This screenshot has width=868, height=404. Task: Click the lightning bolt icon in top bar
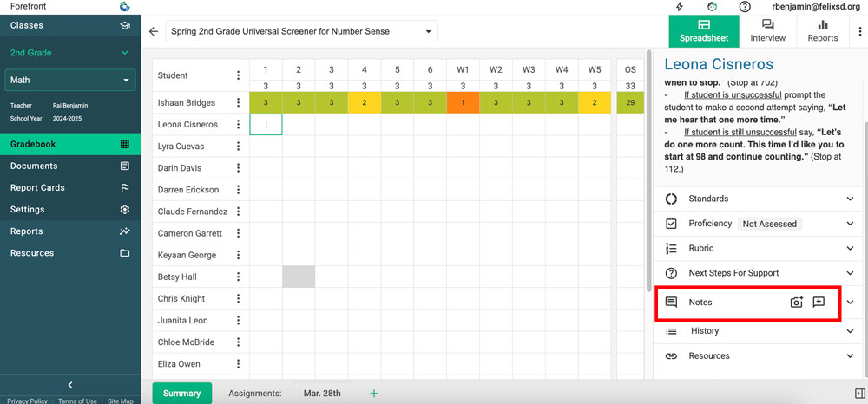click(679, 7)
